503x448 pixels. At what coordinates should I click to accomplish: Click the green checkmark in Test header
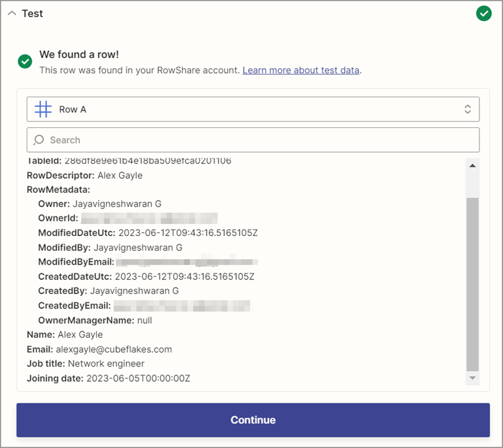484,13
